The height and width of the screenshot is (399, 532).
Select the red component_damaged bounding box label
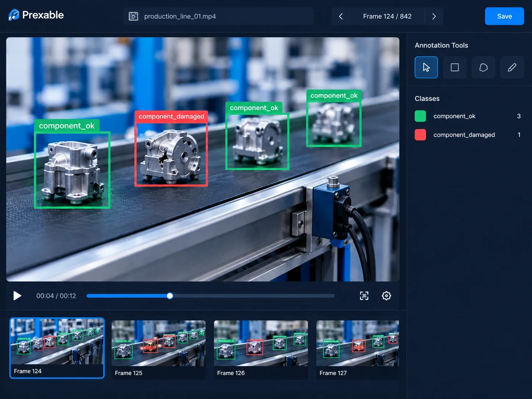pos(171,116)
